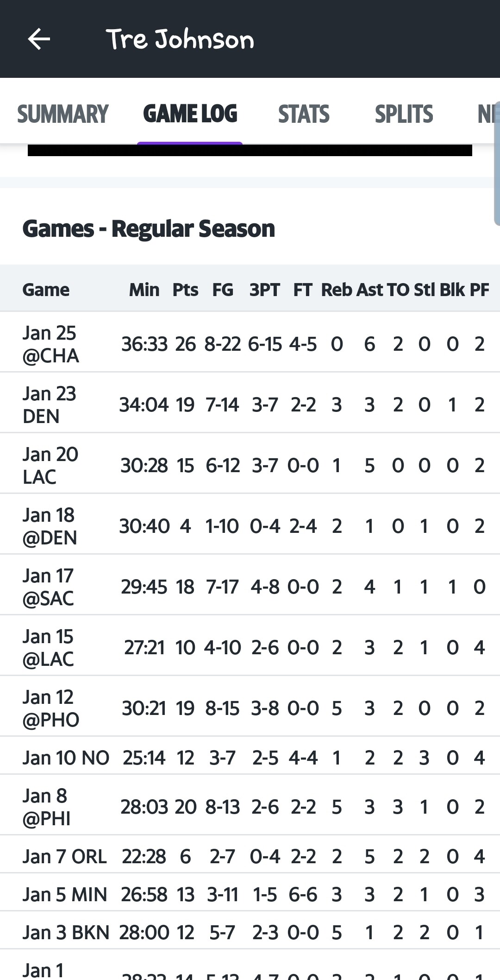This screenshot has width=500, height=980.
Task: Switch to the SUMMARY tab
Action: pyautogui.click(x=63, y=114)
